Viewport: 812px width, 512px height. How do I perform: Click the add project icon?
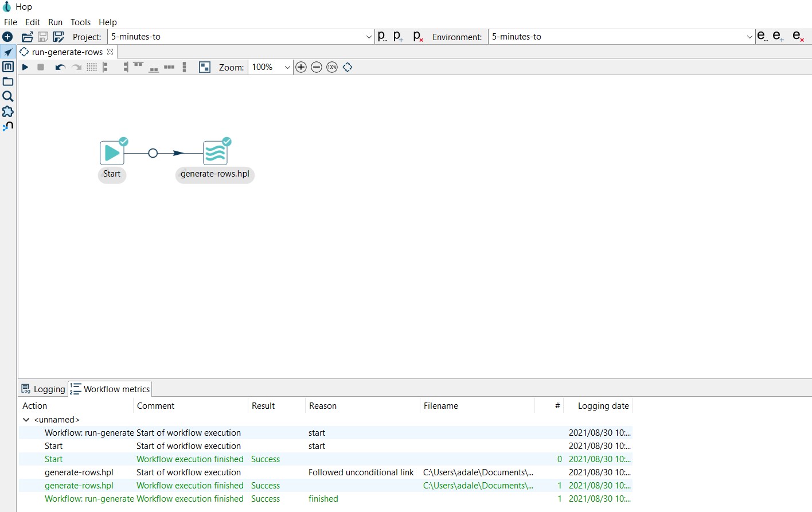pyautogui.click(x=399, y=37)
